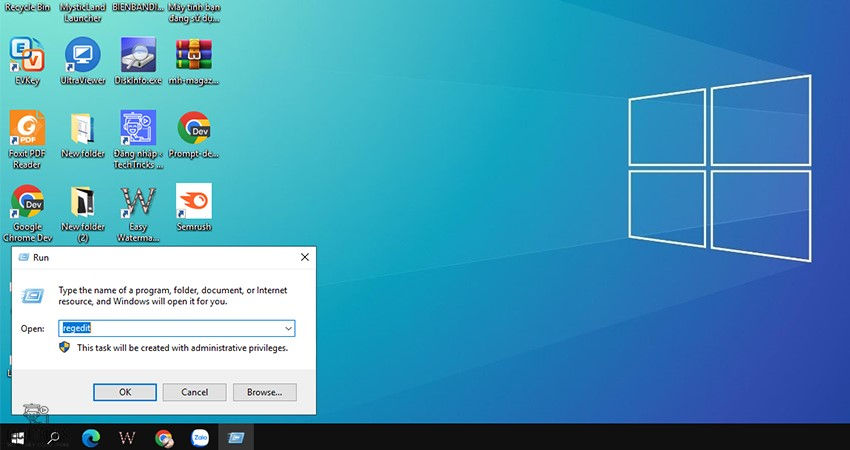
Task: Open the EVKey desktop shortcut
Action: click(27, 61)
